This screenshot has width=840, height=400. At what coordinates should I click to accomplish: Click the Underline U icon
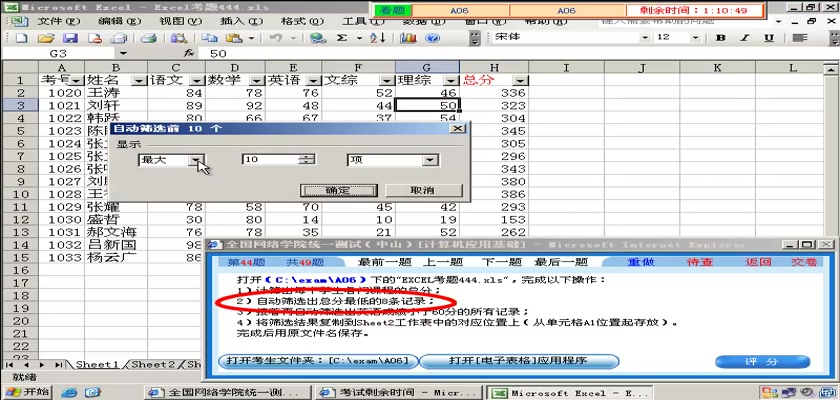click(x=769, y=37)
